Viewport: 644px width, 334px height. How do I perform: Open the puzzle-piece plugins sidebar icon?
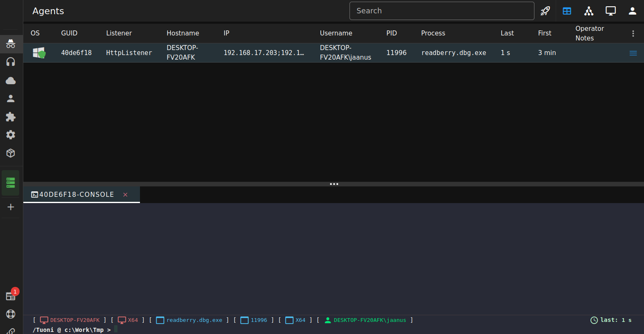11,117
